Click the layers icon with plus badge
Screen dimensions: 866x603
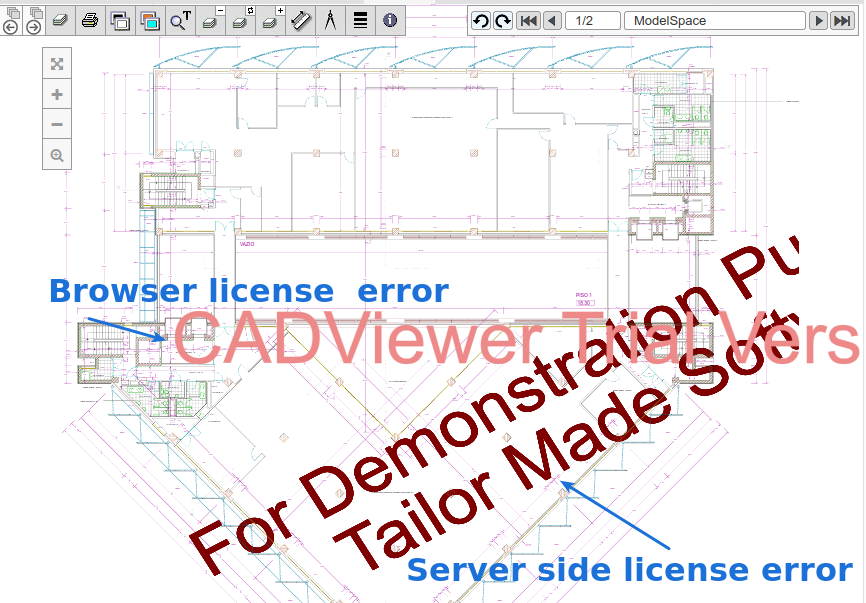click(271, 20)
